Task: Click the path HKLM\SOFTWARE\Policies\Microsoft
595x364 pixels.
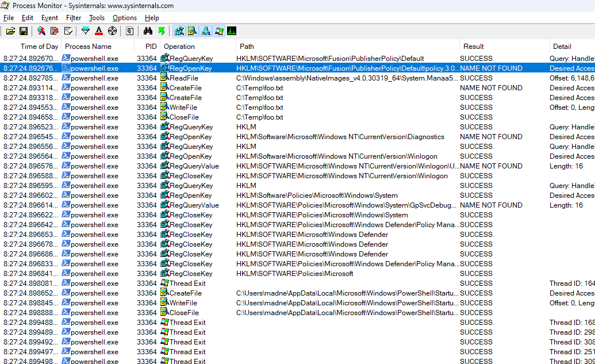Action: pyautogui.click(x=294, y=274)
